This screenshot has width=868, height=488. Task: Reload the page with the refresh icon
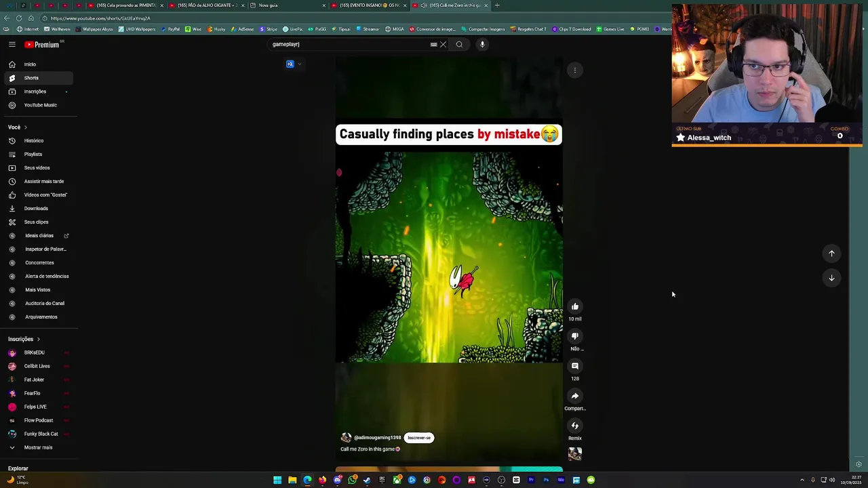pyautogui.click(x=18, y=18)
